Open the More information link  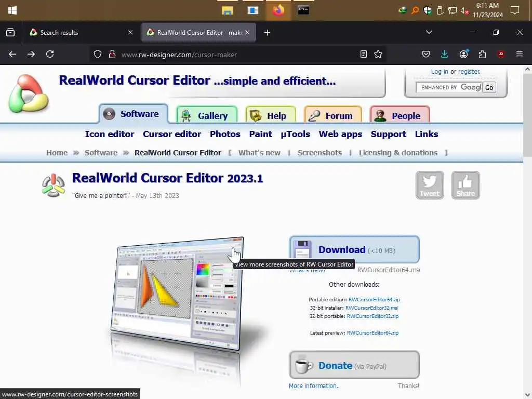(x=313, y=386)
